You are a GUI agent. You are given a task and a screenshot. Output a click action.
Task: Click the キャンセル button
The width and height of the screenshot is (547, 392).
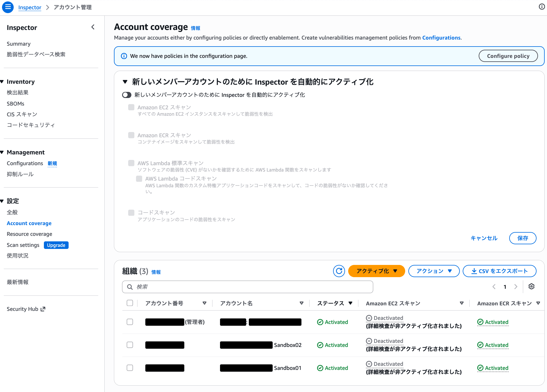coord(484,238)
